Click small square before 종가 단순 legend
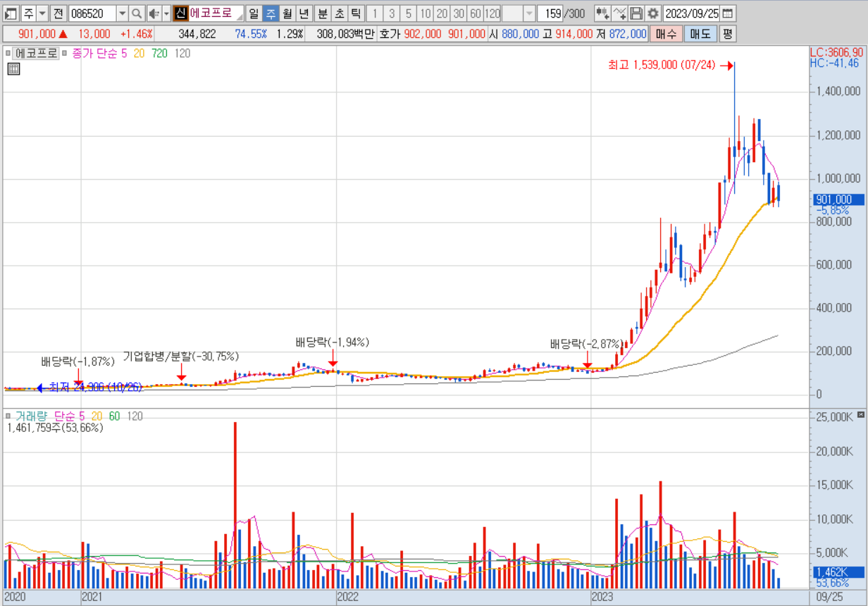The image size is (868, 606). coord(66,53)
